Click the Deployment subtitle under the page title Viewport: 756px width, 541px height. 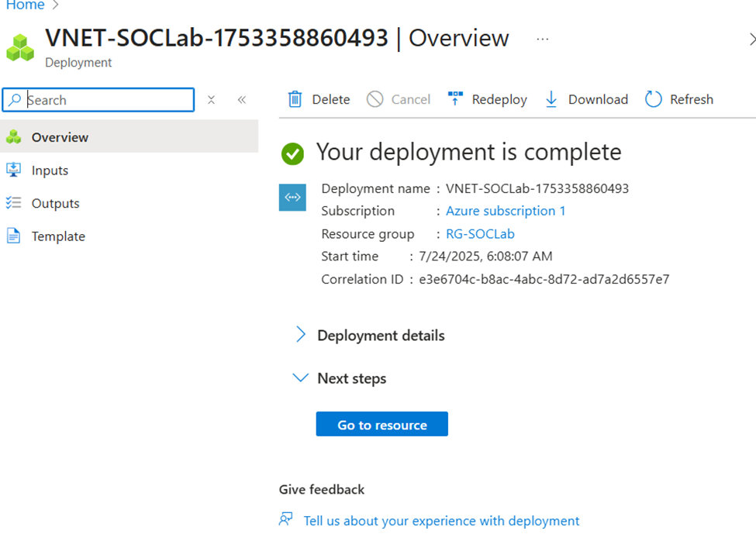[x=78, y=63]
